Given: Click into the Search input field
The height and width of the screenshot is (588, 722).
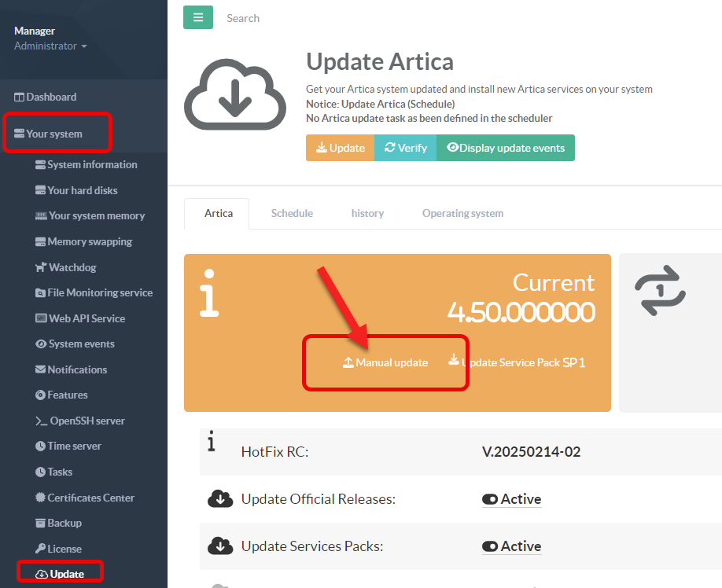Looking at the screenshot, I should (x=315, y=18).
